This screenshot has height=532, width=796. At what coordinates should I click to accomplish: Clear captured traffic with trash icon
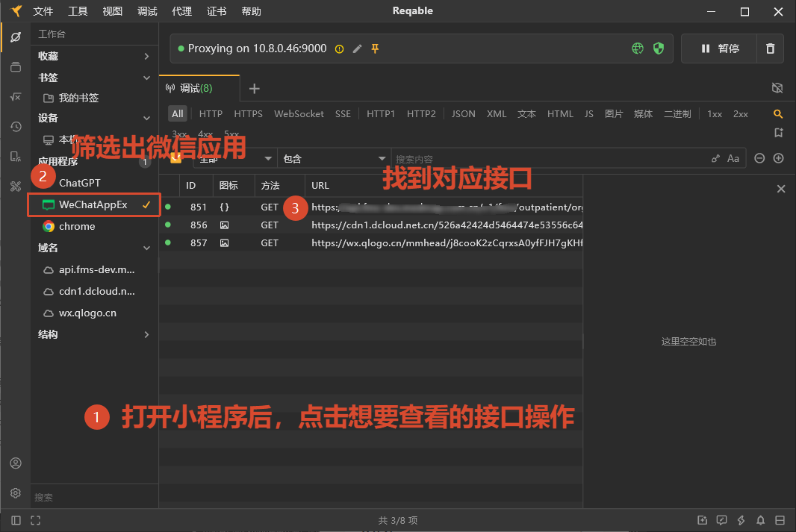pyautogui.click(x=770, y=48)
